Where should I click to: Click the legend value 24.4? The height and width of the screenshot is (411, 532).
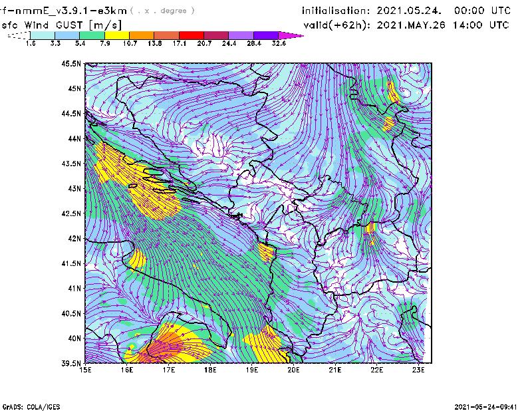pos(229,43)
